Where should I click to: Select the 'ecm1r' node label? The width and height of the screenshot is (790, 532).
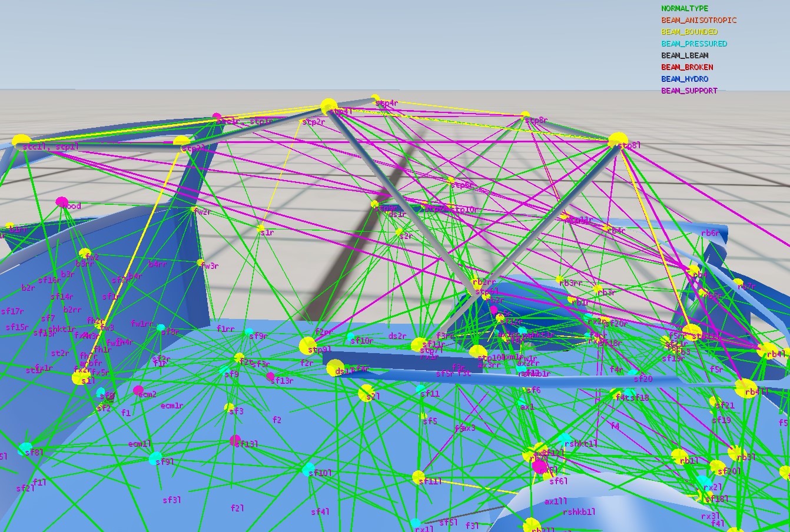[x=172, y=406]
